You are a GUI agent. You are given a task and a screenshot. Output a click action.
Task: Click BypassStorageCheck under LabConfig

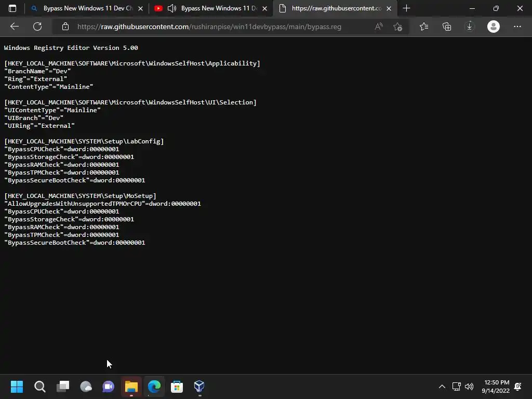tap(69, 157)
